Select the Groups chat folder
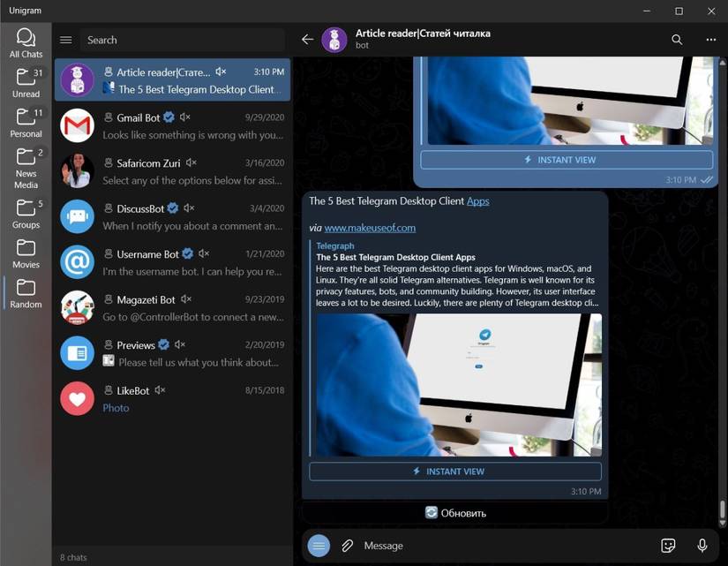The height and width of the screenshot is (566, 728). pos(25,215)
